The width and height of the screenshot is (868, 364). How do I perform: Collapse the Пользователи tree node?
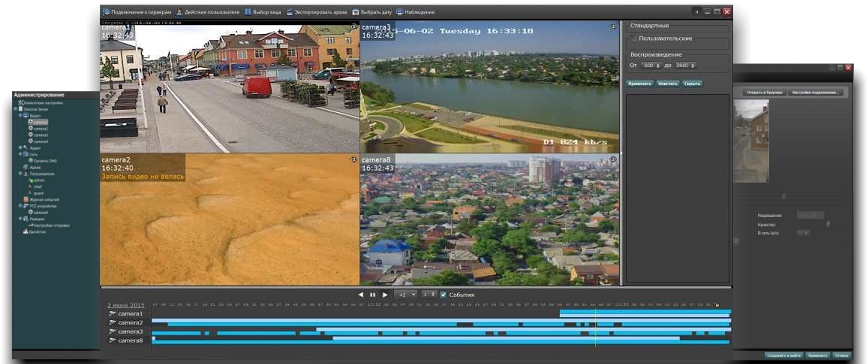20,174
